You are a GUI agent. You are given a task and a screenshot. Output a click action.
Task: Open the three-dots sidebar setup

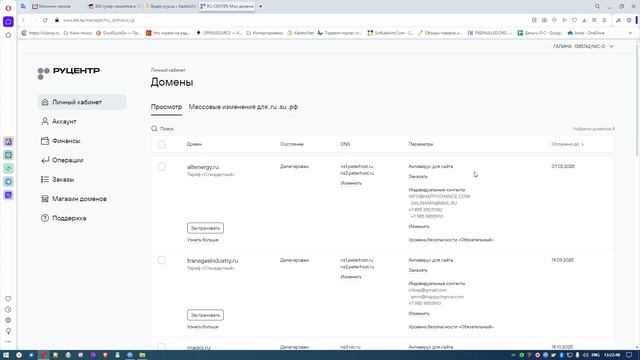[8, 342]
